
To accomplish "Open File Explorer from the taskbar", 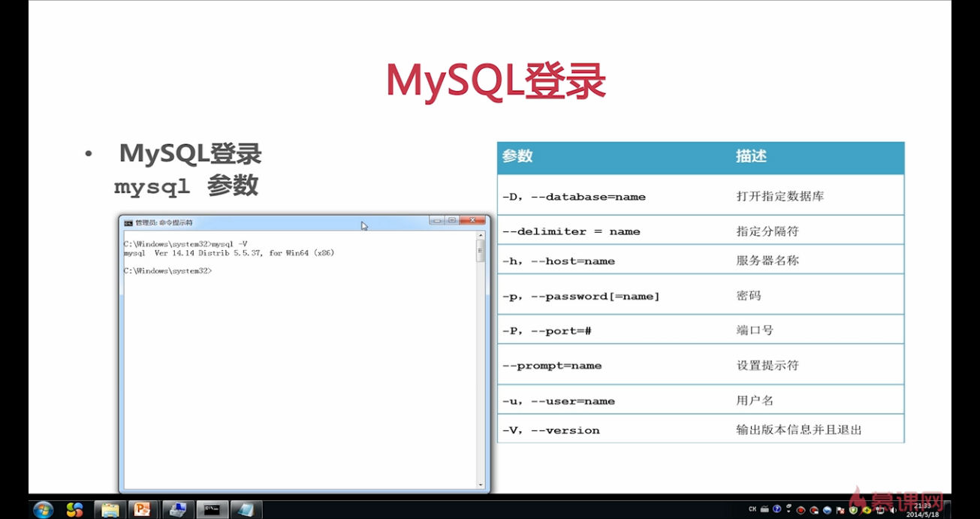I will (110, 509).
